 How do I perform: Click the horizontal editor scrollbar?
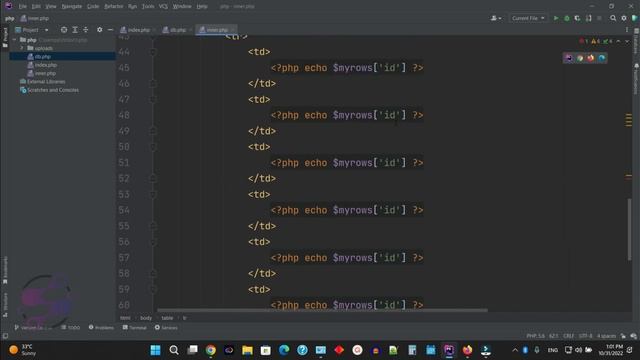coord(322,310)
